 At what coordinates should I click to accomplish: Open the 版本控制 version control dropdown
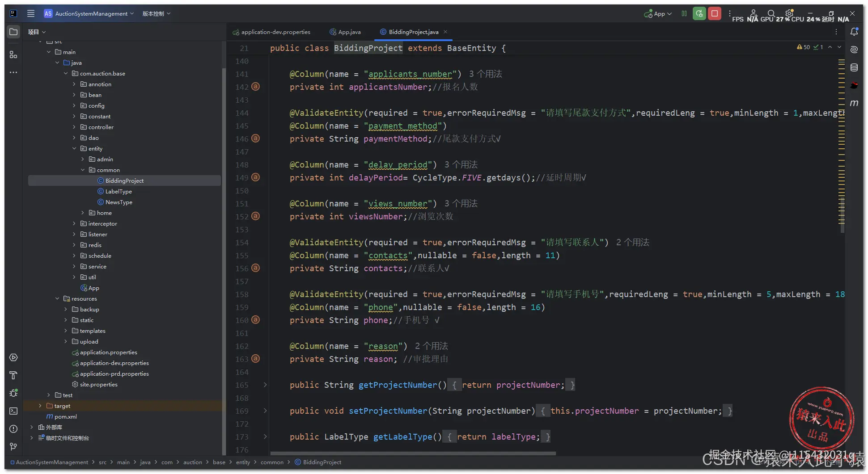point(156,13)
